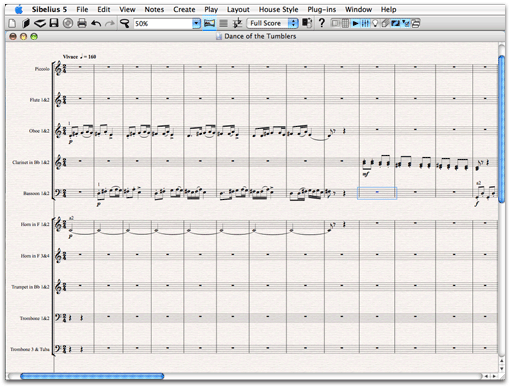Click the document icon in title bar
This screenshot has height=388, width=510.
219,36
